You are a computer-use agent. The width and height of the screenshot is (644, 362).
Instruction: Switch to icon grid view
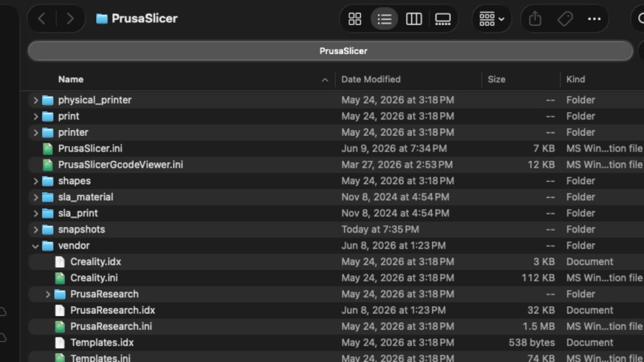(x=355, y=19)
